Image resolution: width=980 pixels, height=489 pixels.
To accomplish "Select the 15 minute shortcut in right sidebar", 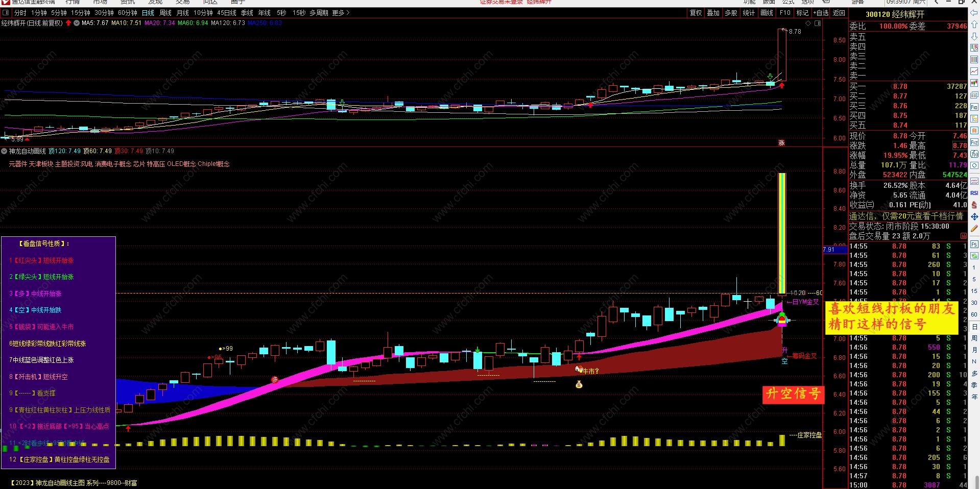I will [974, 291].
